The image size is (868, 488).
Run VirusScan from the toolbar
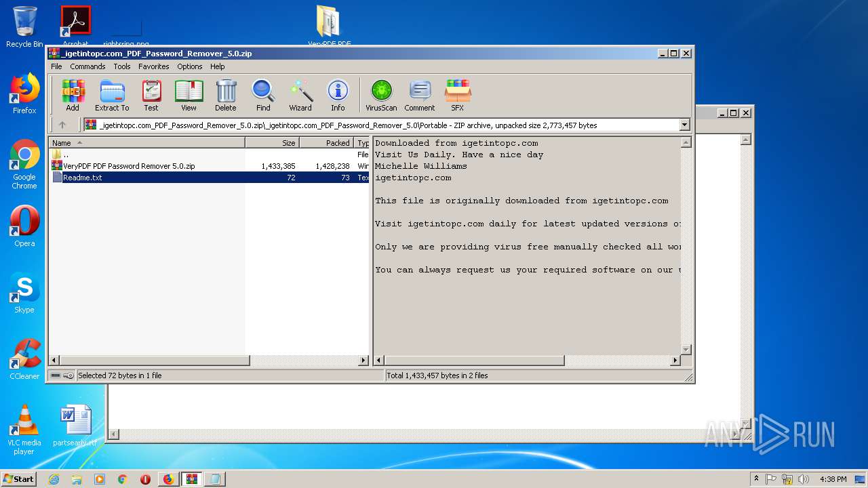coord(381,96)
